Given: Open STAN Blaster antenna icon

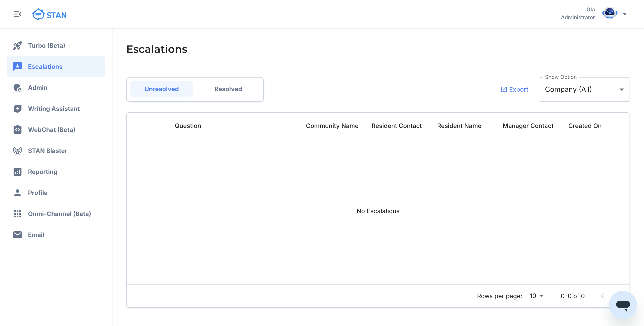Looking at the screenshot, I should point(17,151).
